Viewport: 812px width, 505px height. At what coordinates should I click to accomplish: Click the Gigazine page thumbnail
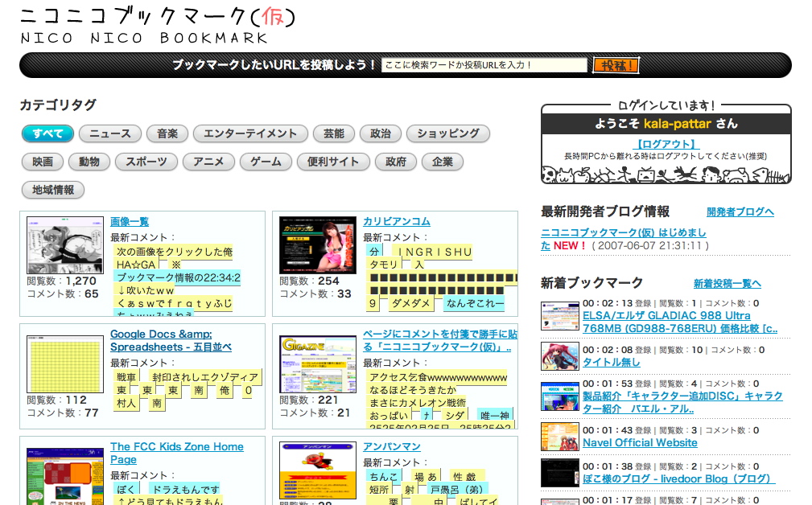[318, 364]
